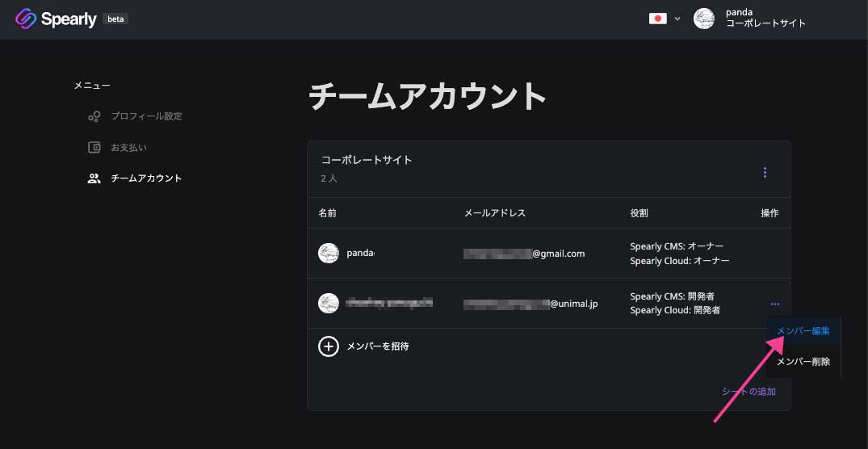Click the 操作 column header
The image size is (868, 449).
(x=769, y=213)
